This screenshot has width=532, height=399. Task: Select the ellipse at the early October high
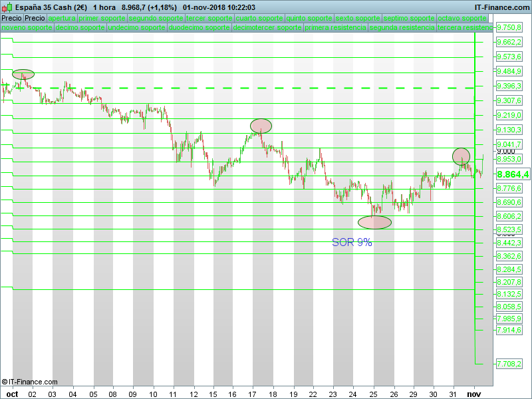pyautogui.click(x=23, y=74)
